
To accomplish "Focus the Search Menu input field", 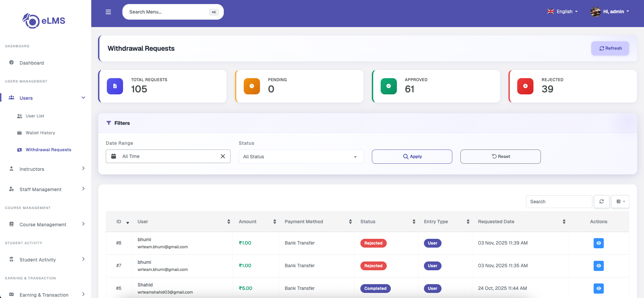I will pos(173,12).
